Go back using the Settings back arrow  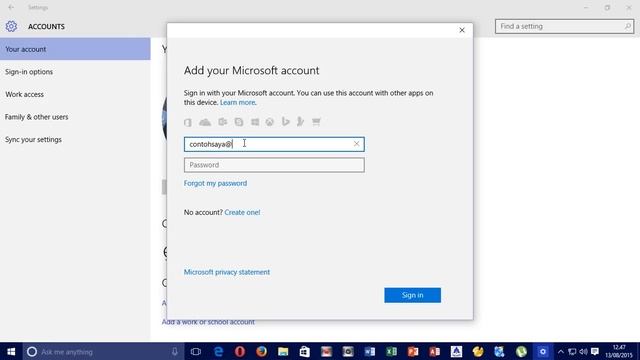(11, 7)
